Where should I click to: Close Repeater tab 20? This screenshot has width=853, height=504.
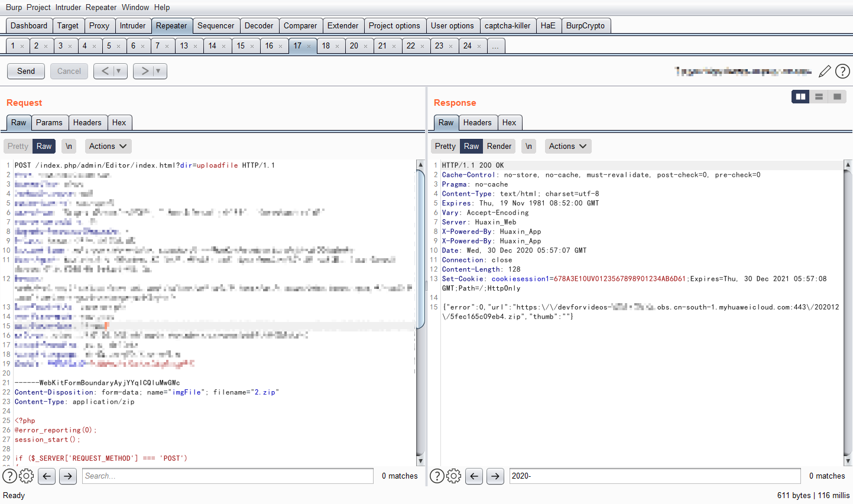[x=365, y=46]
